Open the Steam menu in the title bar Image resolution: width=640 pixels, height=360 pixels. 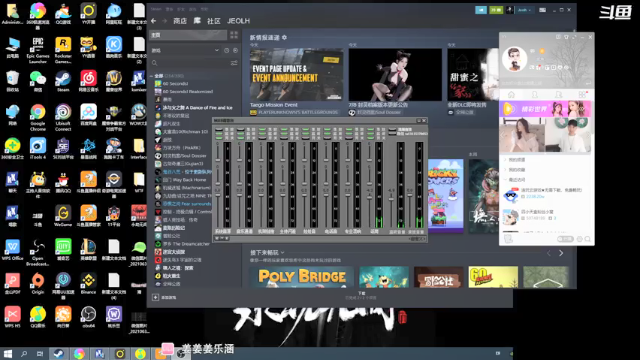point(156,9)
